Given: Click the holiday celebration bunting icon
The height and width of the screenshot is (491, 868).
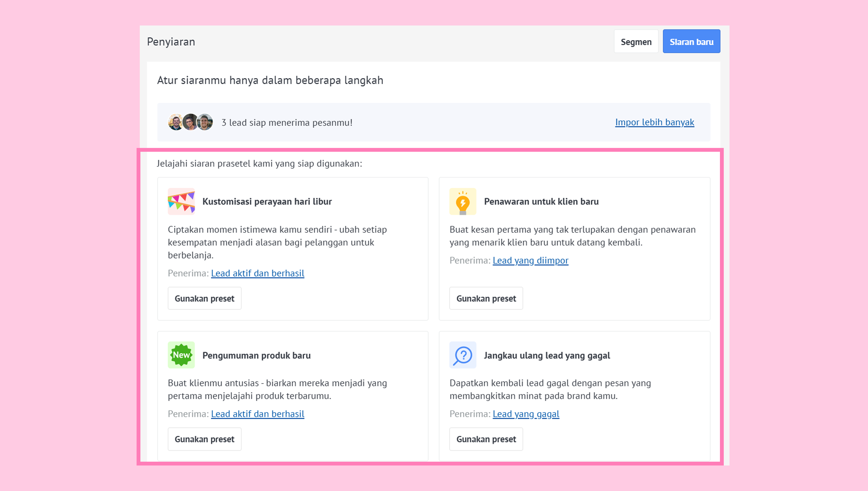Looking at the screenshot, I should (181, 201).
